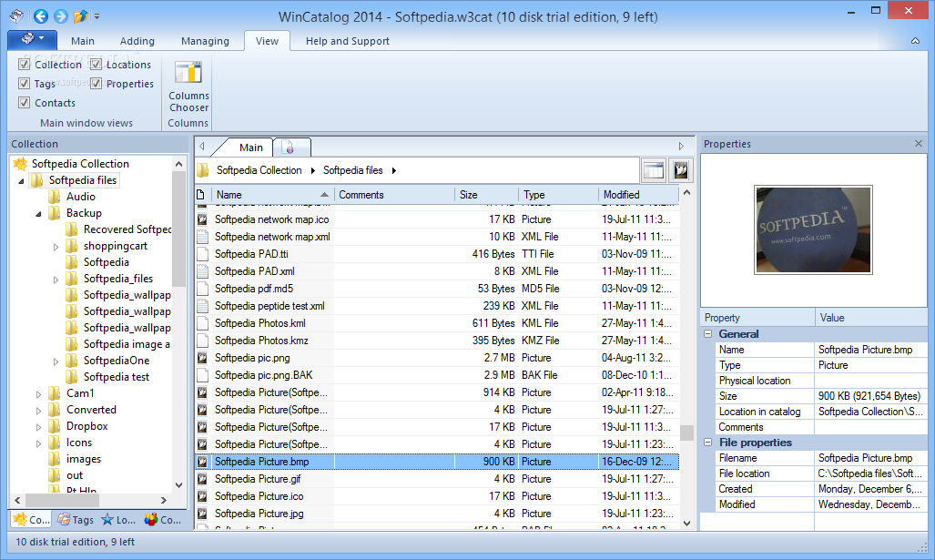
Task: Collapse the Softpedia files tree node
Action: coord(22,180)
